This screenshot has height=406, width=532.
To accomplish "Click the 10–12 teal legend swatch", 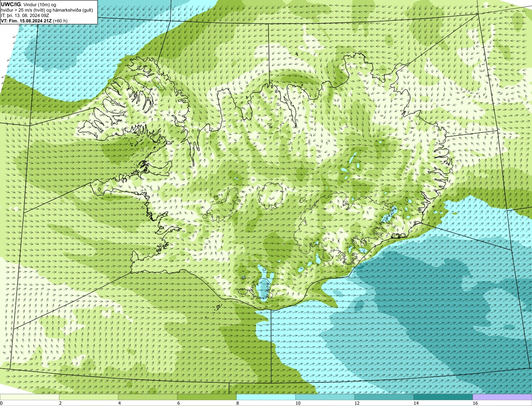I will coord(325,397).
